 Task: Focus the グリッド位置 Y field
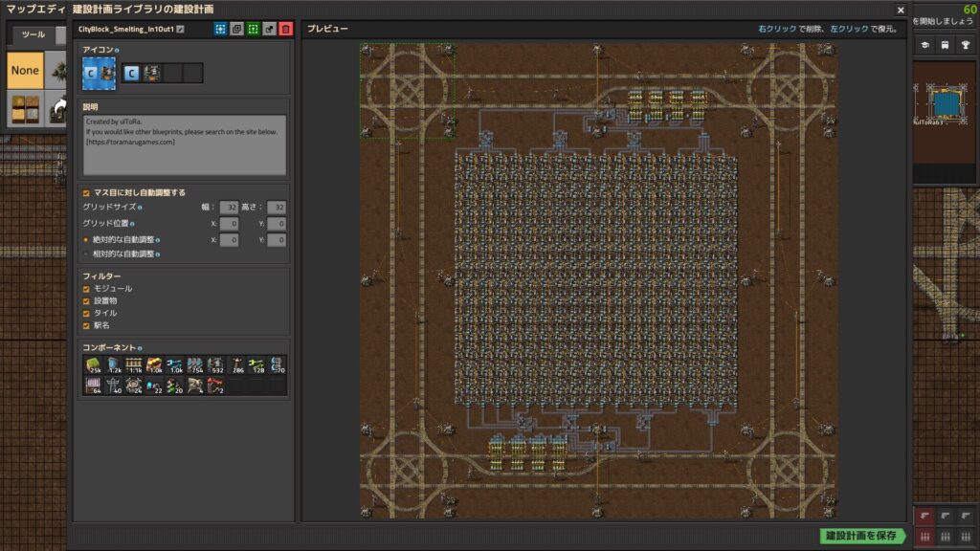click(x=277, y=223)
